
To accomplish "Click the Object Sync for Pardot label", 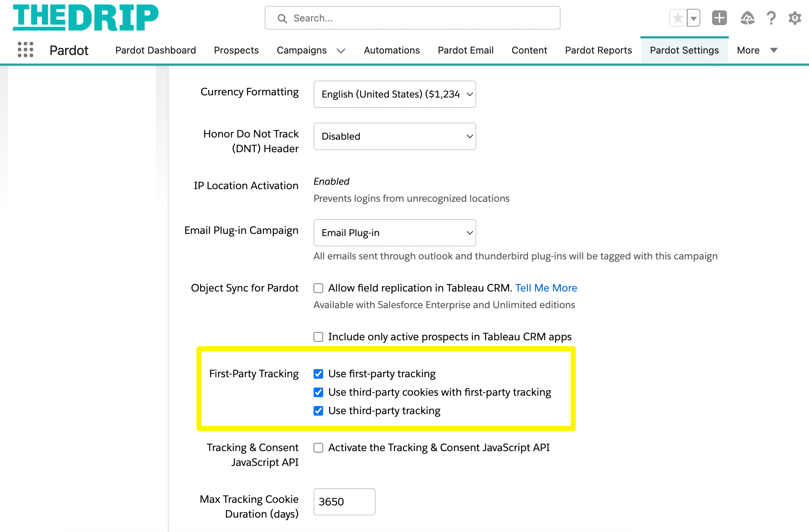I will [245, 288].
